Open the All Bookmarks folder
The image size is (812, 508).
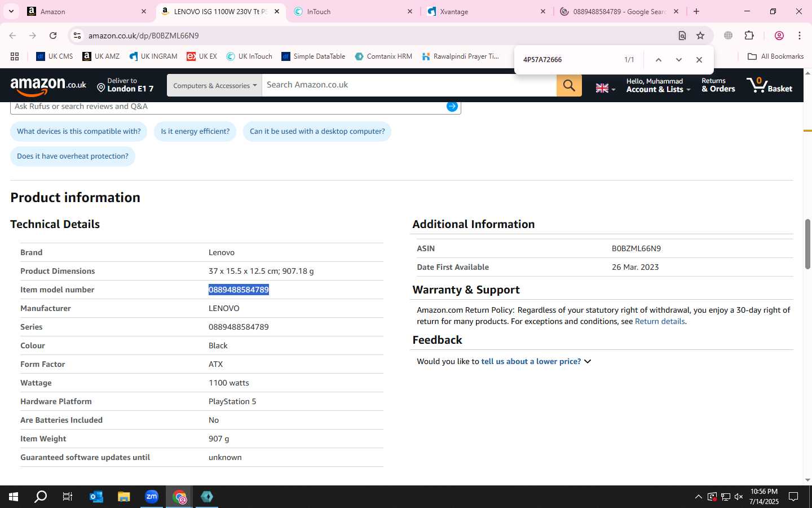(775, 56)
